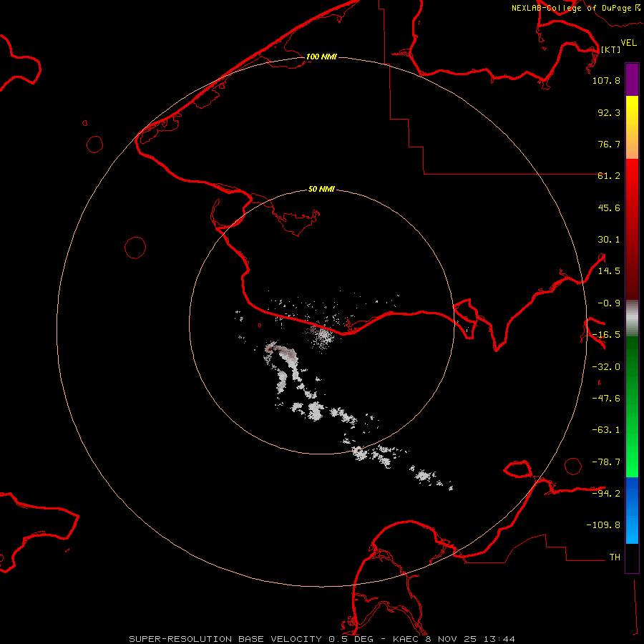The height and width of the screenshot is (644, 644).
Task: Click the -63.1 legend value
Action: (x=606, y=430)
